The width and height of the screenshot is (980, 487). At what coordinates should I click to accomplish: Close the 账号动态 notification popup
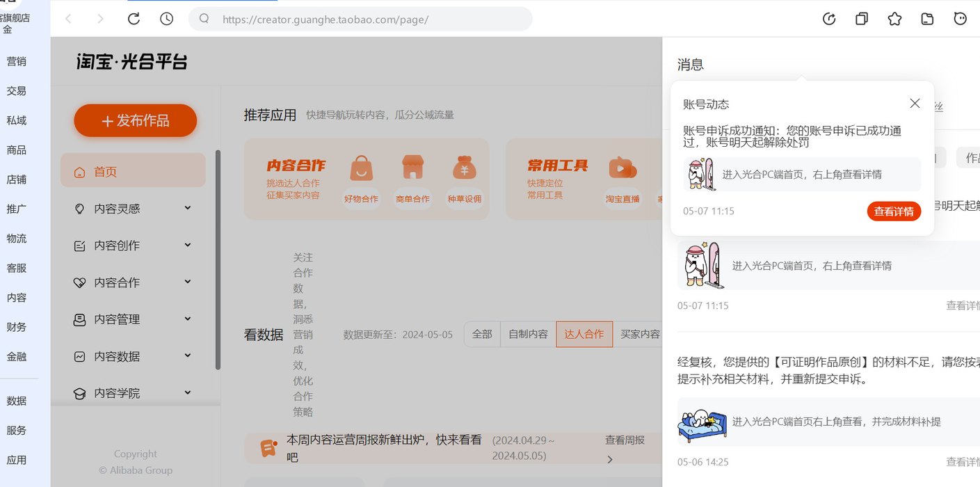915,103
